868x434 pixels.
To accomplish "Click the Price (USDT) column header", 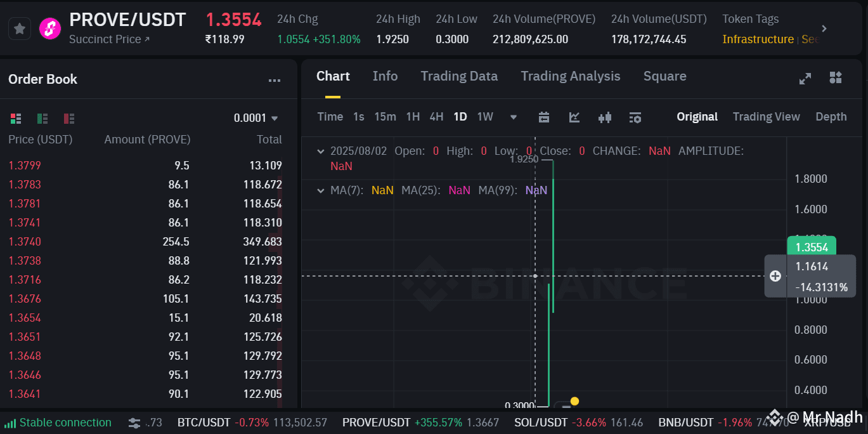I will (x=41, y=140).
